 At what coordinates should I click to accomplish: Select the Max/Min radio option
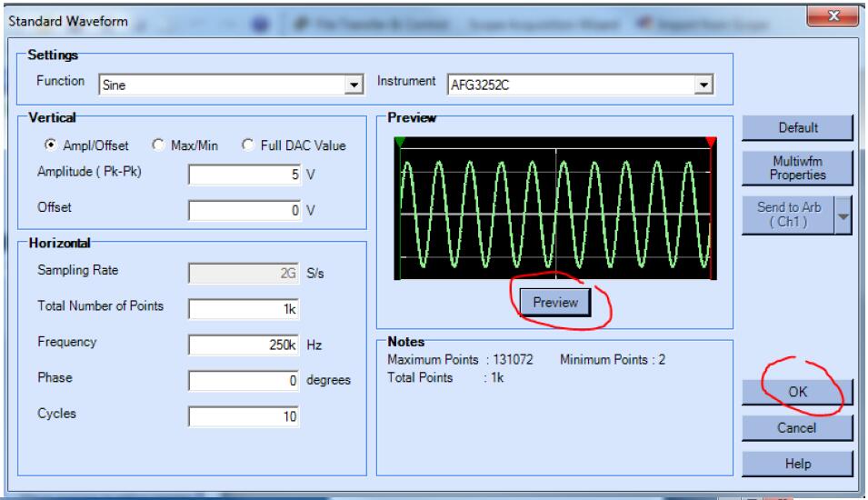click(157, 145)
